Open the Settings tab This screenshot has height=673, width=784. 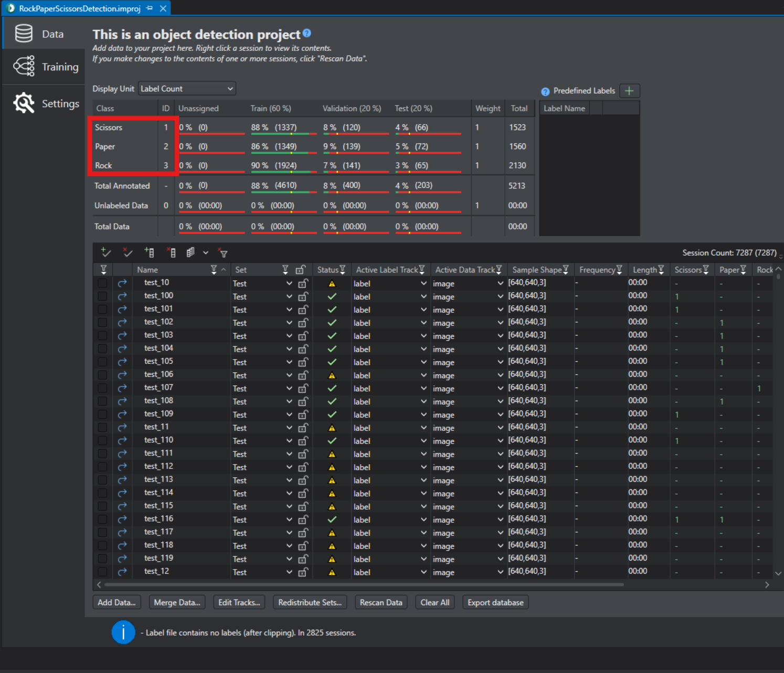pos(45,103)
